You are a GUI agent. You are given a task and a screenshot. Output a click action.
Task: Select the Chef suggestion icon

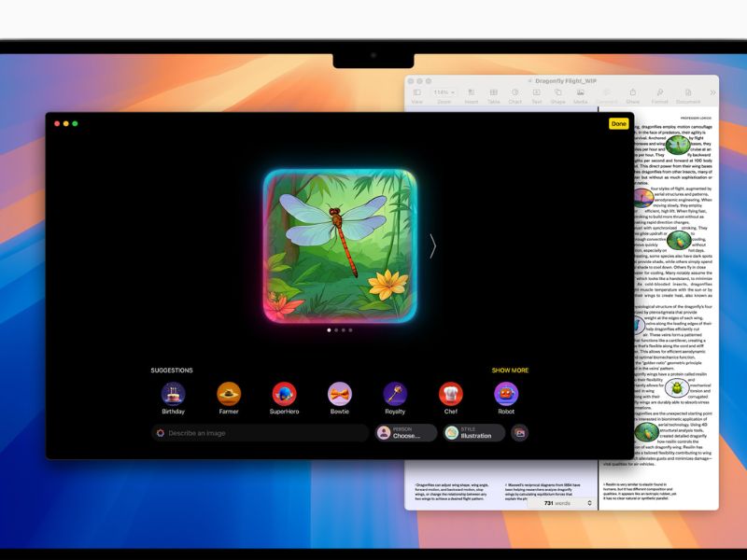pyautogui.click(x=451, y=394)
